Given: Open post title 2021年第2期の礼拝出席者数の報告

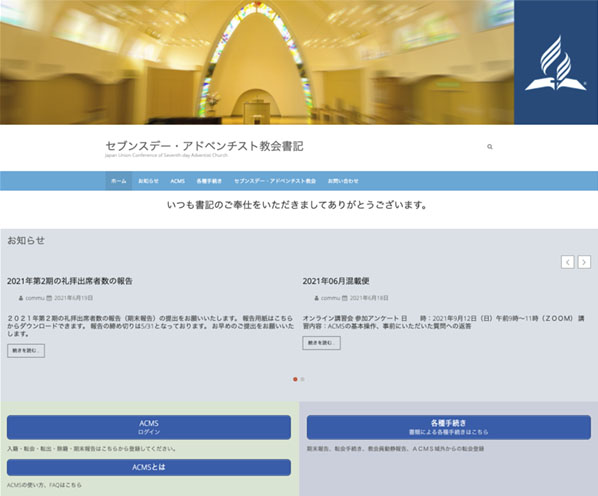Looking at the screenshot, I should tap(70, 281).
